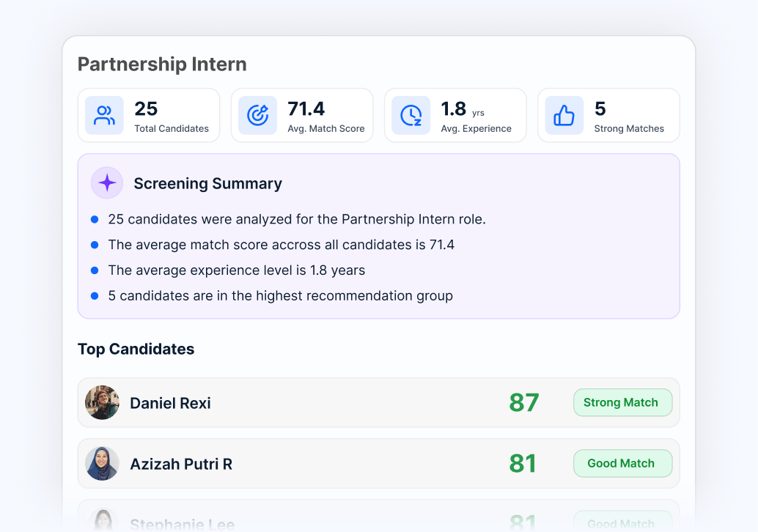758x532 pixels.
Task: Open the 71.4 Avg. Match Score card
Action: pyautogui.click(x=302, y=116)
